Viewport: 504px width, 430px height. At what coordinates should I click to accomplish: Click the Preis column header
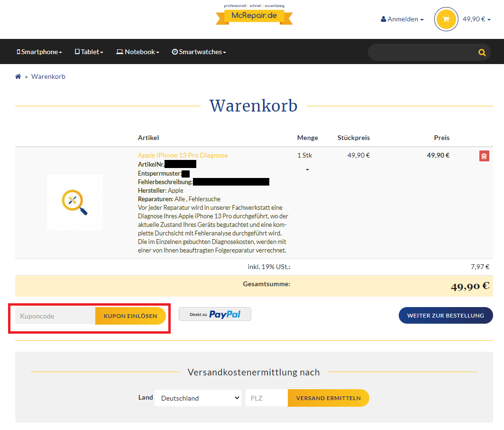[441, 138]
